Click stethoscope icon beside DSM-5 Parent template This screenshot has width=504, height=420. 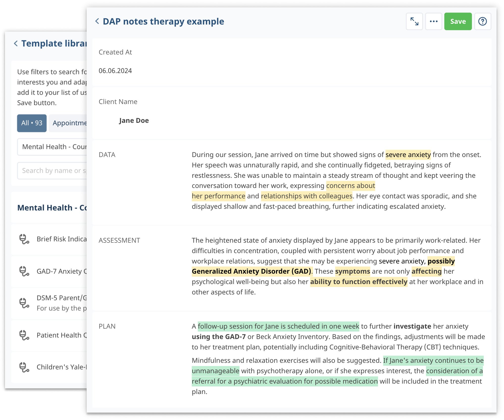(24, 303)
